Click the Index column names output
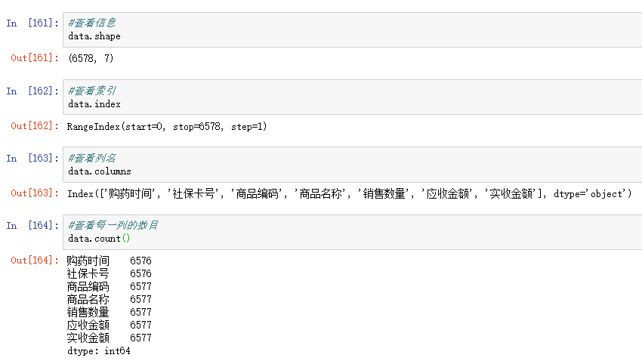 (x=350, y=193)
